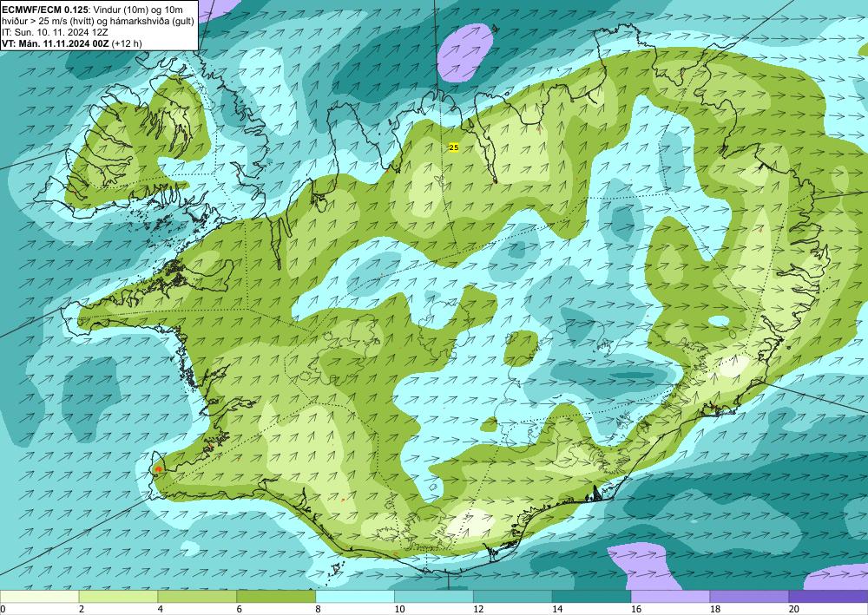Click legend scale value '6'
This screenshot has height=615, width=868.
coord(240,609)
